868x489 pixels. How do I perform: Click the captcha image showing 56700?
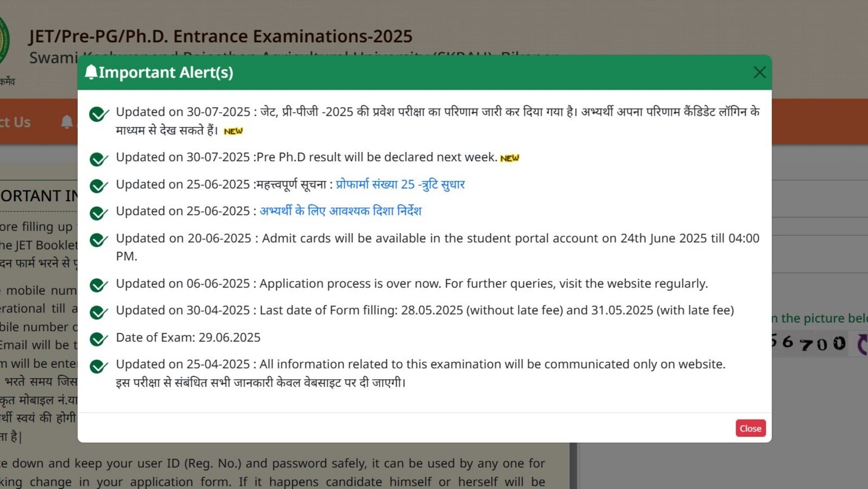(x=809, y=343)
